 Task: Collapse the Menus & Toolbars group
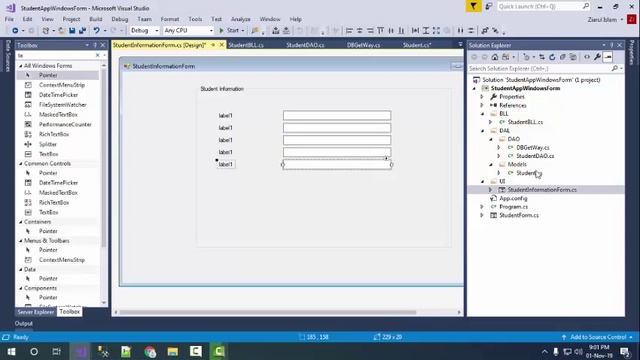[x=21, y=241]
